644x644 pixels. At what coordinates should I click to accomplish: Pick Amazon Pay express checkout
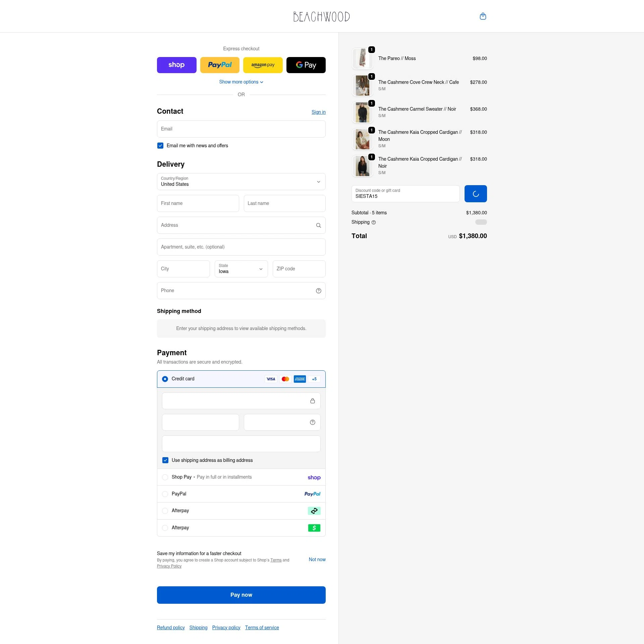point(263,65)
